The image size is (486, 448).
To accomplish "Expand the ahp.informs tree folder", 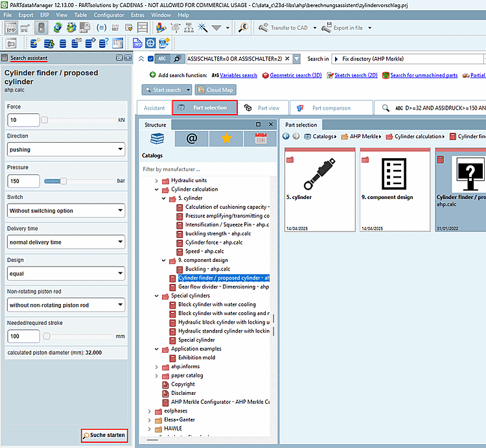I will [x=157, y=367].
